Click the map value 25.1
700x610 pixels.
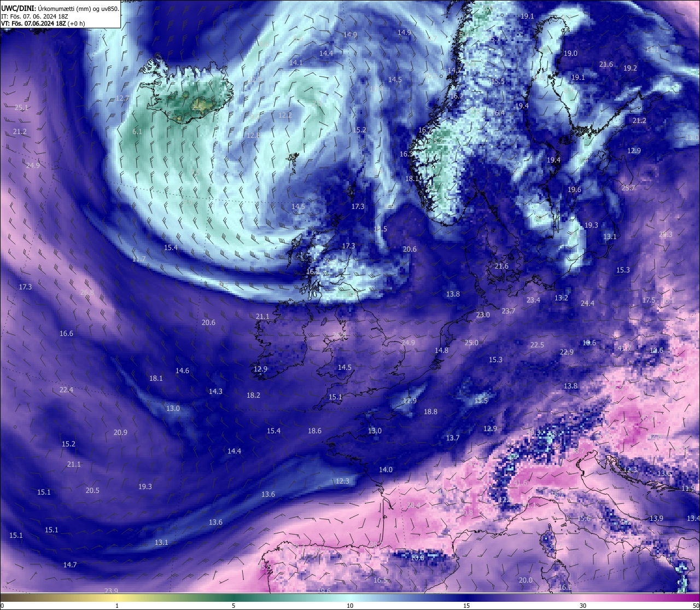point(21,108)
